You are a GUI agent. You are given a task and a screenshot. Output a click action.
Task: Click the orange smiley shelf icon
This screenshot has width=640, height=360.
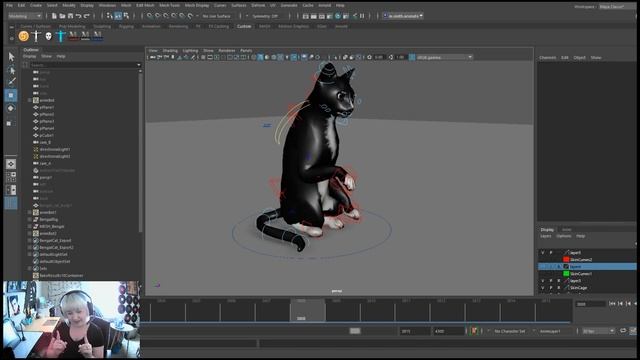pyautogui.click(x=24, y=36)
